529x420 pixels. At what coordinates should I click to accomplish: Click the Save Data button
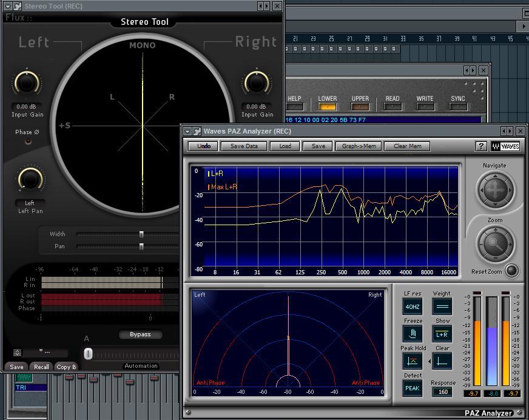244,146
